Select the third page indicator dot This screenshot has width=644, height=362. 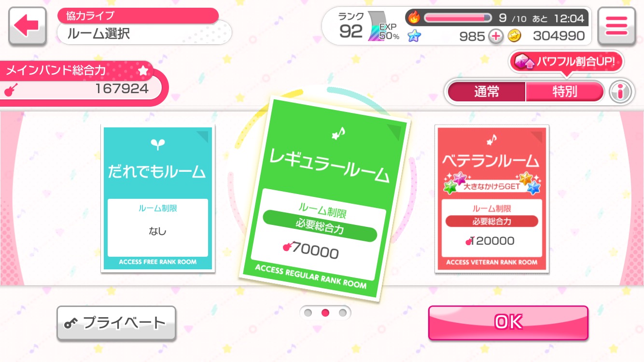point(343,313)
